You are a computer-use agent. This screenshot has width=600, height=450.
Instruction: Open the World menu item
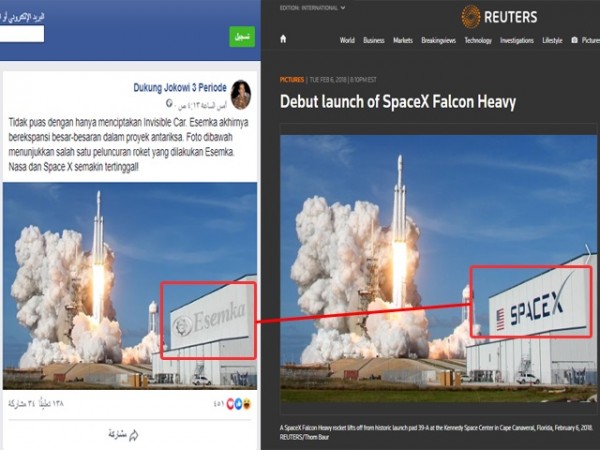click(x=347, y=40)
